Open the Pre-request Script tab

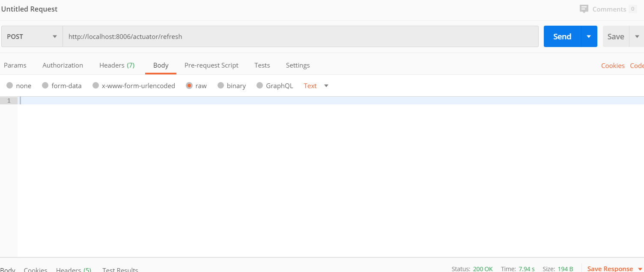pyautogui.click(x=212, y=65)
